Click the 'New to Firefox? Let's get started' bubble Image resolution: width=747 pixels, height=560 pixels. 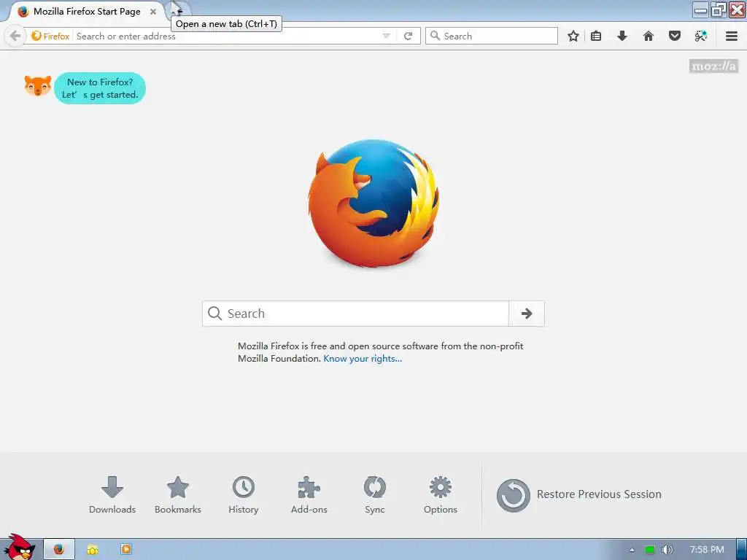(x=99, y=88)
